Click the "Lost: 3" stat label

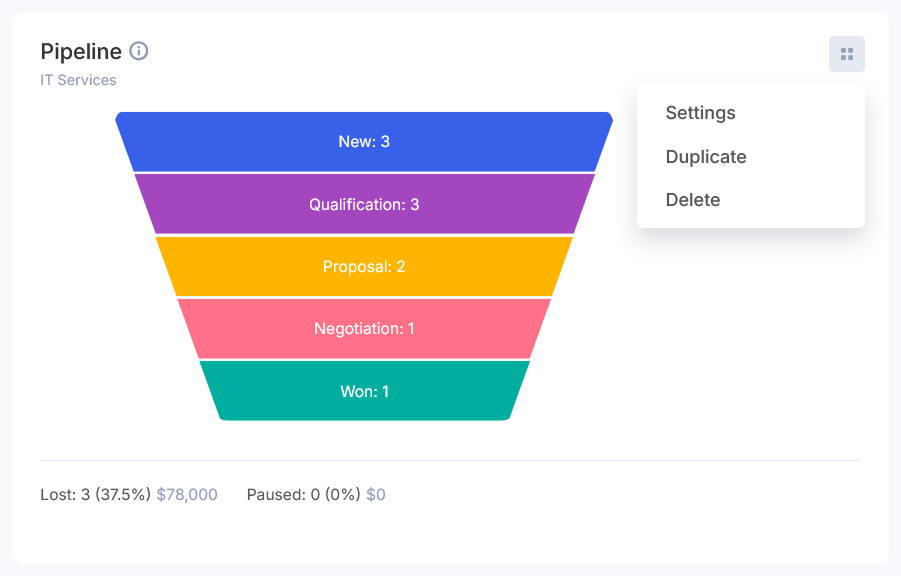tap(65, 495)
